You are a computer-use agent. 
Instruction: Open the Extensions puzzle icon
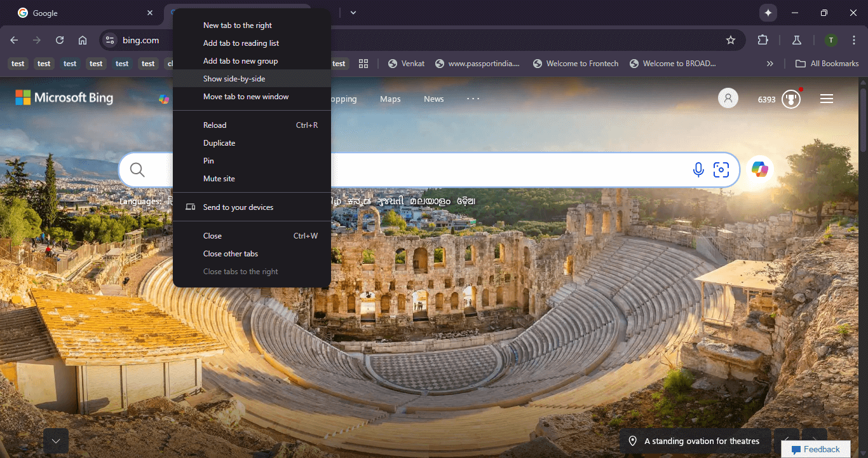click(763, 40)
